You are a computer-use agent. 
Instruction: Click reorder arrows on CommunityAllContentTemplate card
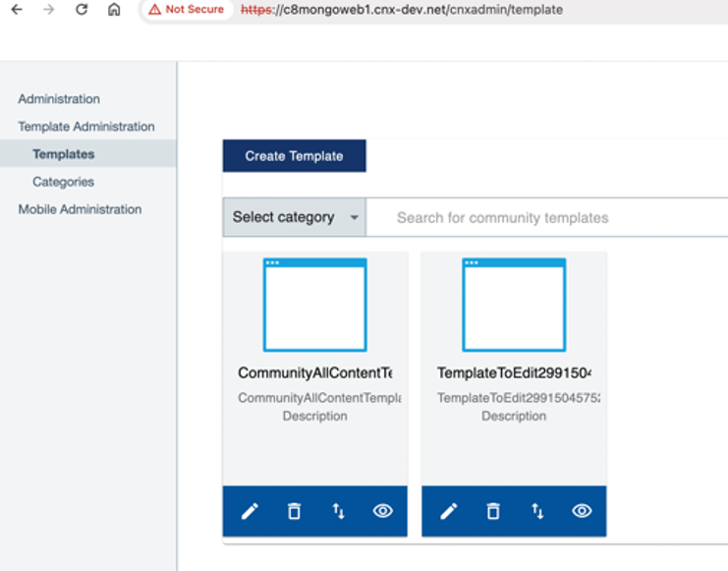[x=339, y=511]
